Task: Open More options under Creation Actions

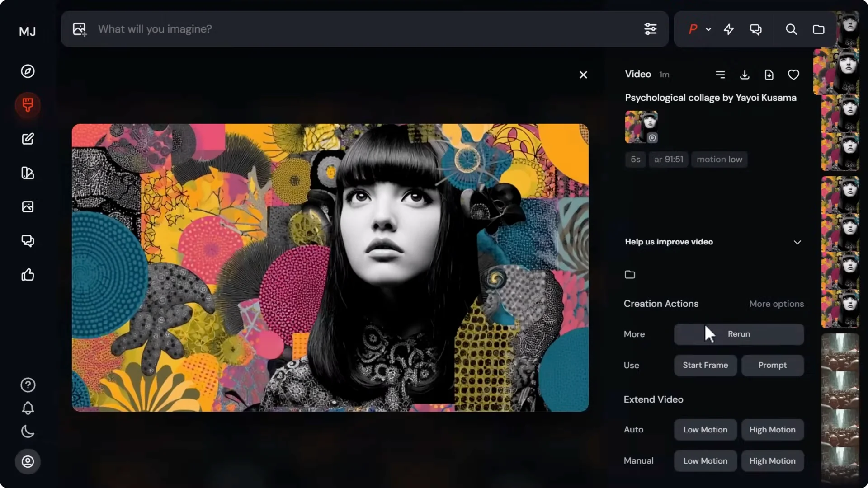Action: tap(776, 304)
